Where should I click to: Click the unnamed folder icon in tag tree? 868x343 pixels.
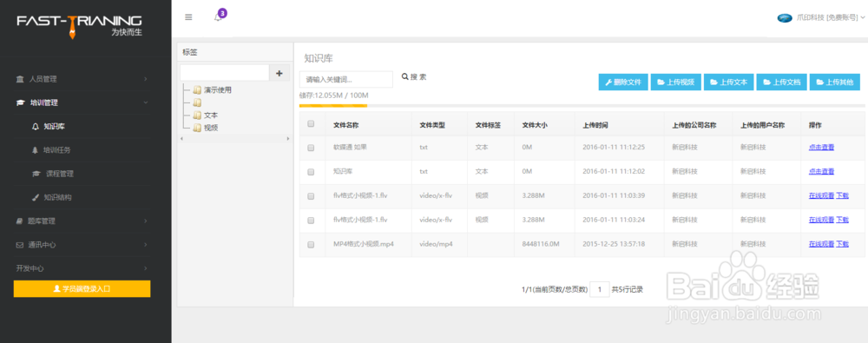(x=197, y=102)
